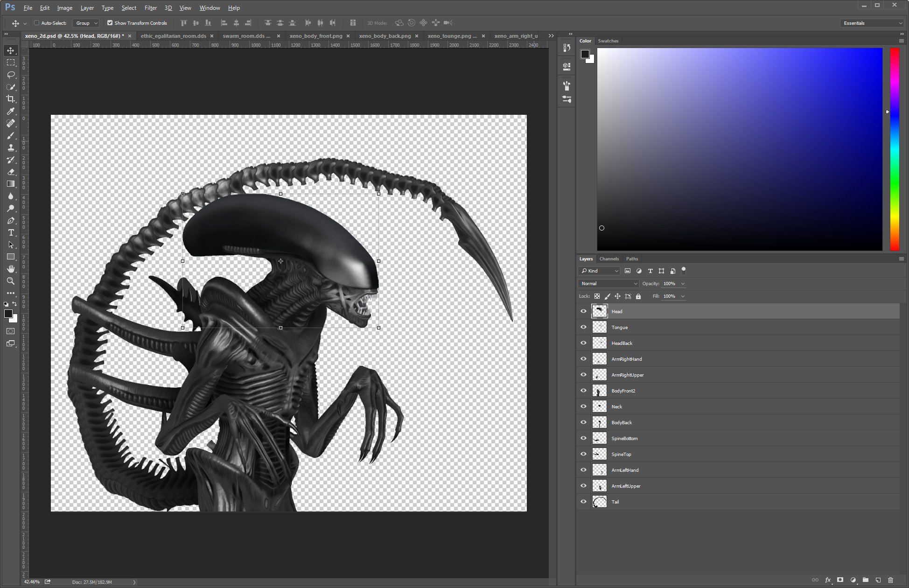Select the SpineTop layer
This screenshot has height=588, width=909.
[738, 454]
